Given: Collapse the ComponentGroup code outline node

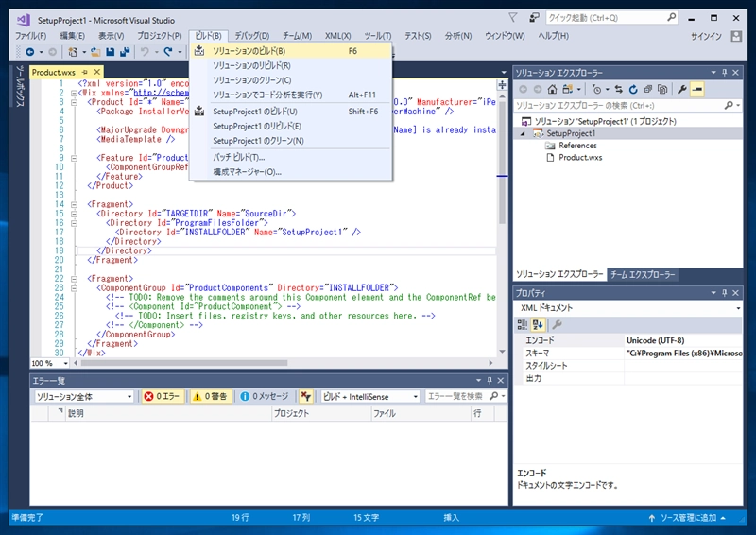Looking at the screenshot, I should pyautogui.click(x=74, y=288).
